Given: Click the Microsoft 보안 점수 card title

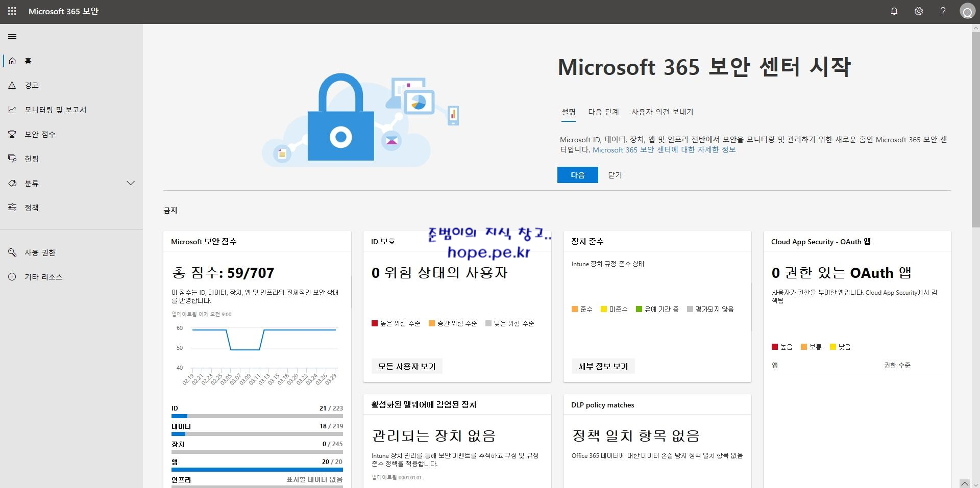Looking at the screenshot, I should (x=204, y=242).
